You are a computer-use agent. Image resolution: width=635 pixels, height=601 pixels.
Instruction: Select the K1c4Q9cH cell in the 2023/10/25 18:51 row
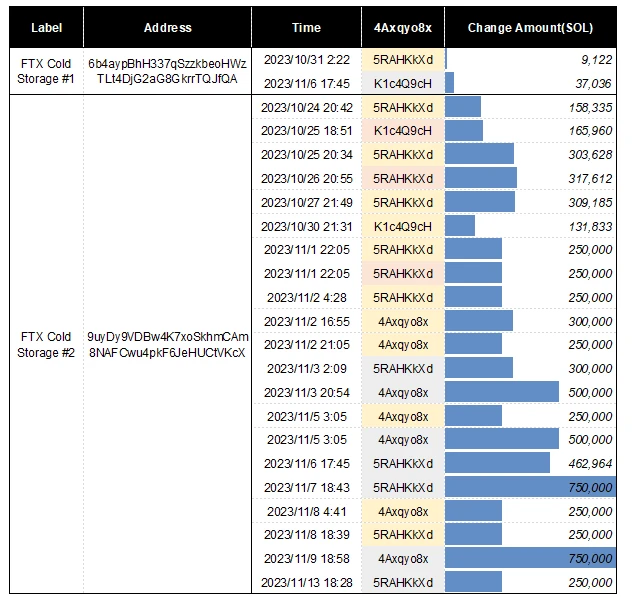[402, 131]
